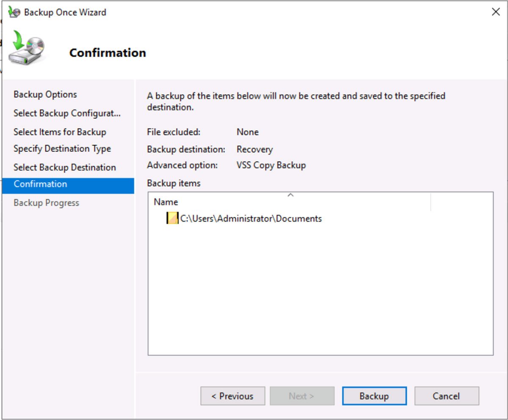Screen dimensions: 508x420
Task: Click the Backup Once Wizard title bar icon
Action: 13,12
